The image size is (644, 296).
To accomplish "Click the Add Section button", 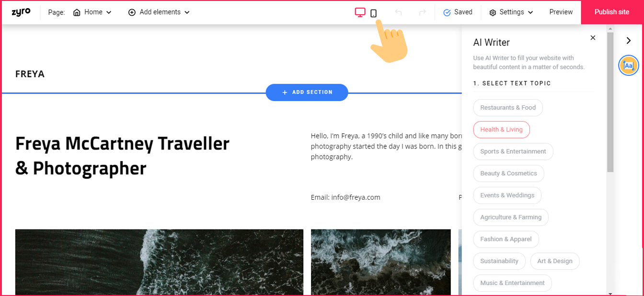I will click(307, 92).
